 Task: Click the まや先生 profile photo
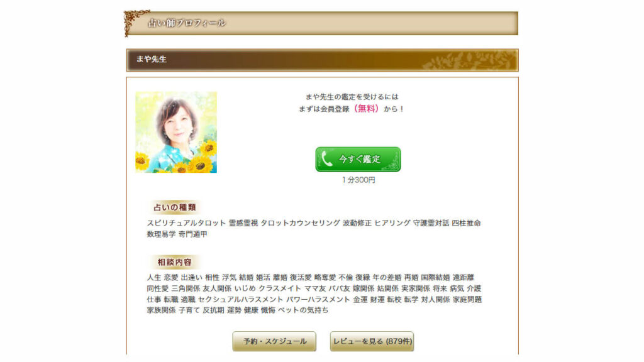(176, 132)
